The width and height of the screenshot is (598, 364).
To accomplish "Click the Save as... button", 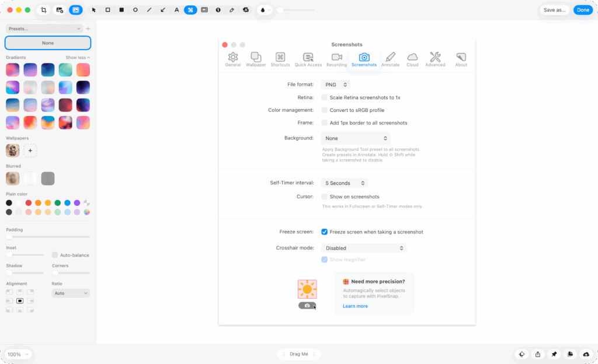I will click(554, 10).
